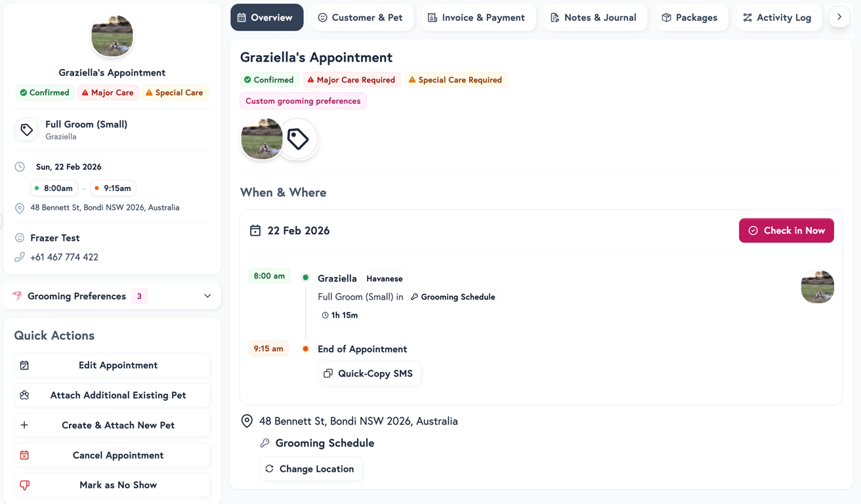Select the Edit Appointment pencil icon
The height and width of the screenshot is (504, 861).
tap(24, 365)
